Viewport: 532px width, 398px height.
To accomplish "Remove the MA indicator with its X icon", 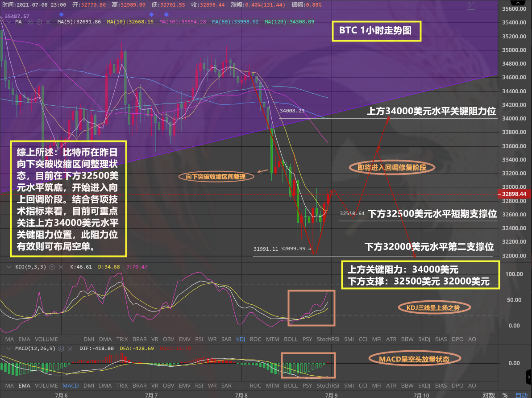I will (x=48, y=22).
